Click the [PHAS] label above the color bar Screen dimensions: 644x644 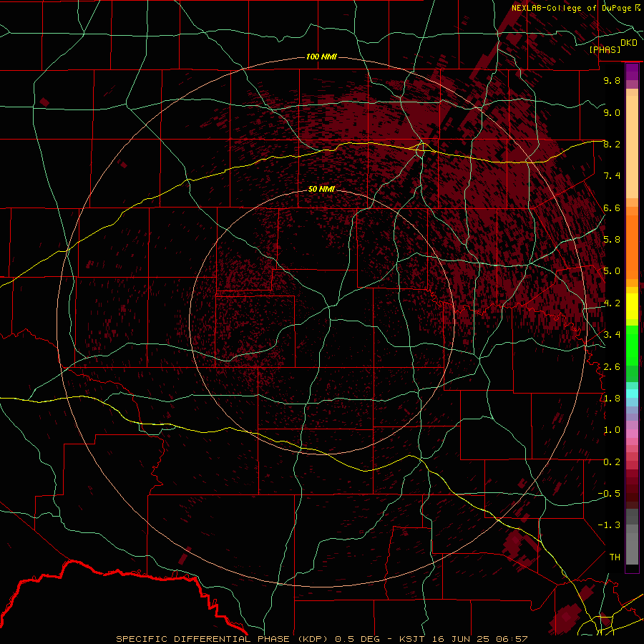(605, 49)
